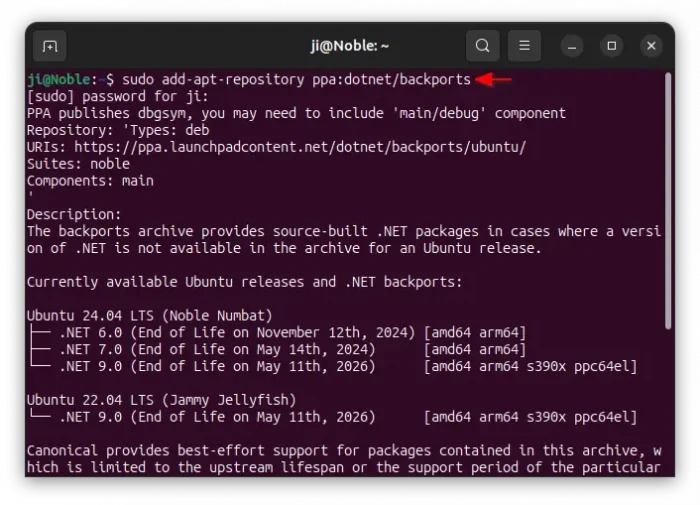Click the launchpadcontent PPA URL
This screenshot has width=700, height=505.
coord(300,147)
